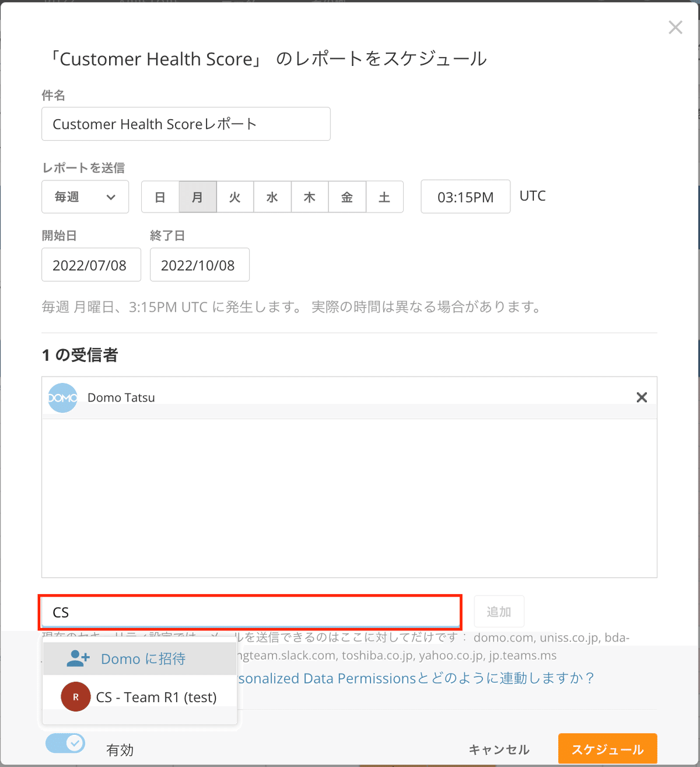Select Saturday (土) day button
This screenshot has height=767, width=700.
click(x=384, y=197)
